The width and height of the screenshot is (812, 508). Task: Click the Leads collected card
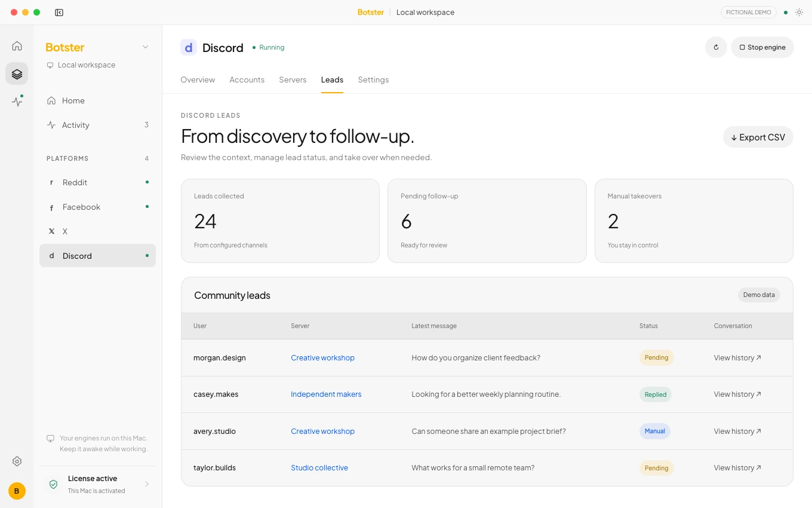[281, 221]
